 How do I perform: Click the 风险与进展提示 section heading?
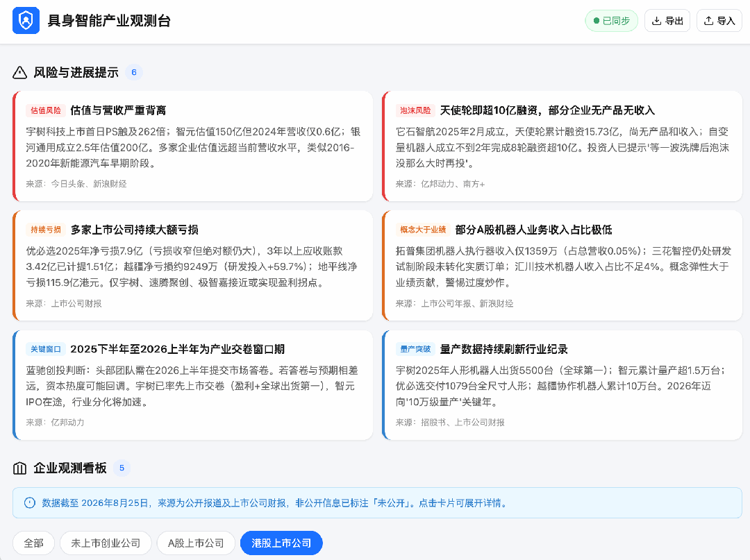76,73
